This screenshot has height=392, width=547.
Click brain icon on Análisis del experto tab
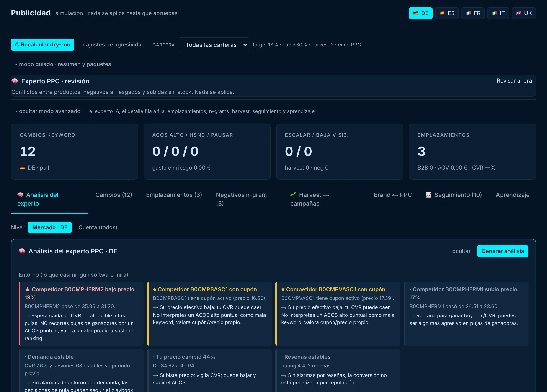click(x=20, y=195)
